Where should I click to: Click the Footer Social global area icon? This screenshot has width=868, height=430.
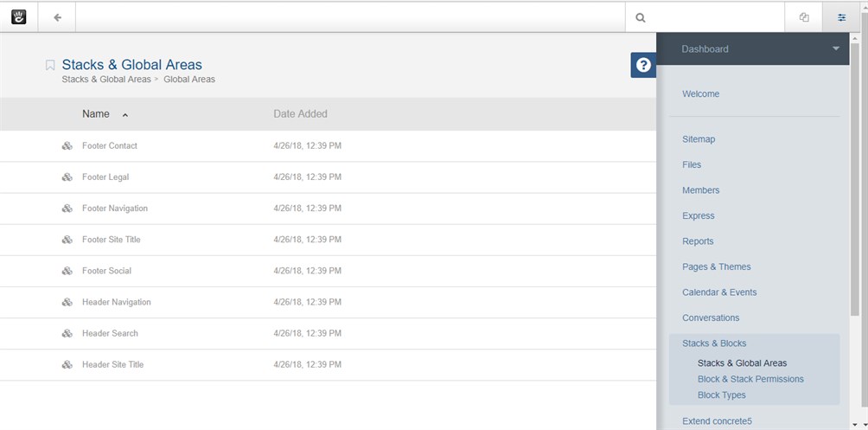tap(67, 272)
